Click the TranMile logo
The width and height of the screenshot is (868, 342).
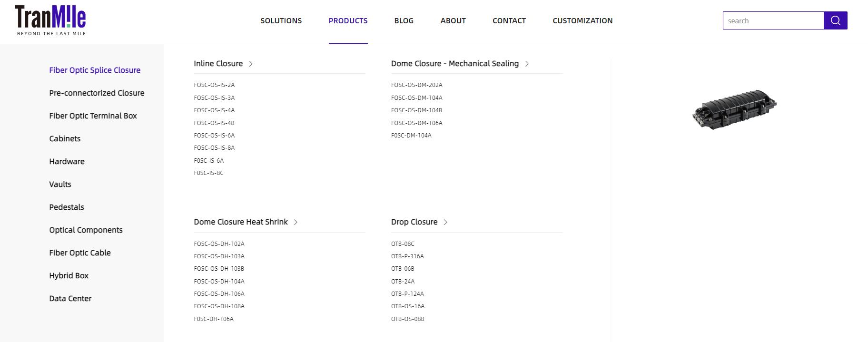pos(50,20)
